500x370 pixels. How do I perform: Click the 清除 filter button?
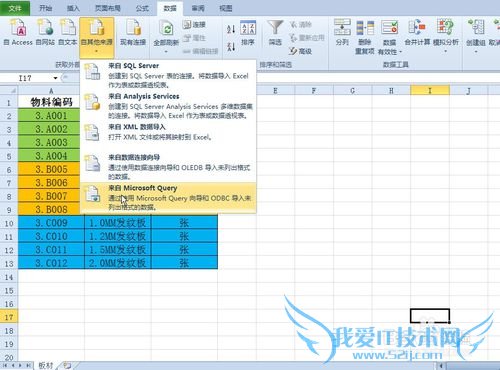pos(300,24)
